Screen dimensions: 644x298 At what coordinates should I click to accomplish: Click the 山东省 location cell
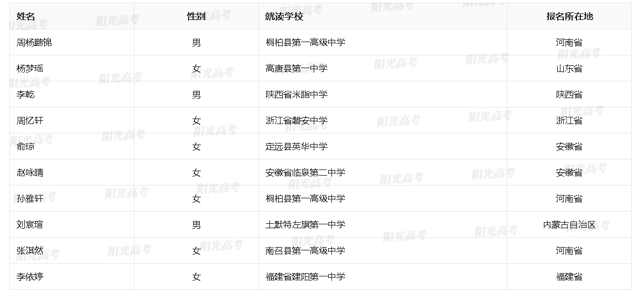569,69
